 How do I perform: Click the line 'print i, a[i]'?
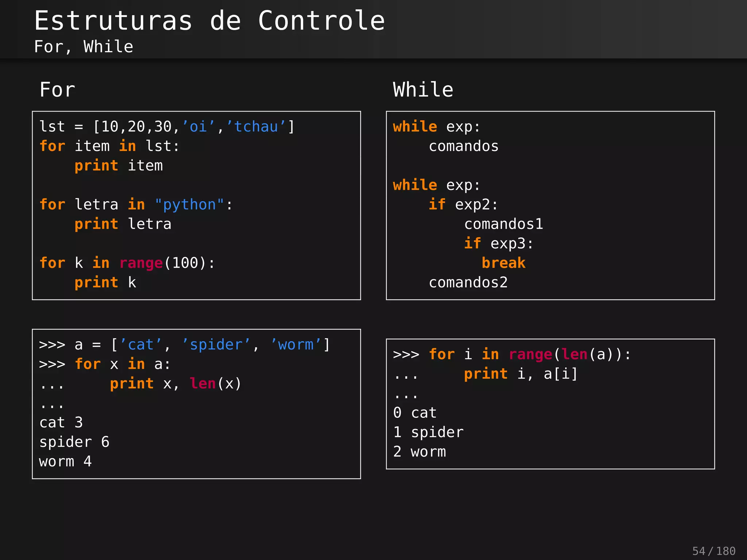(x=521, y=374)
